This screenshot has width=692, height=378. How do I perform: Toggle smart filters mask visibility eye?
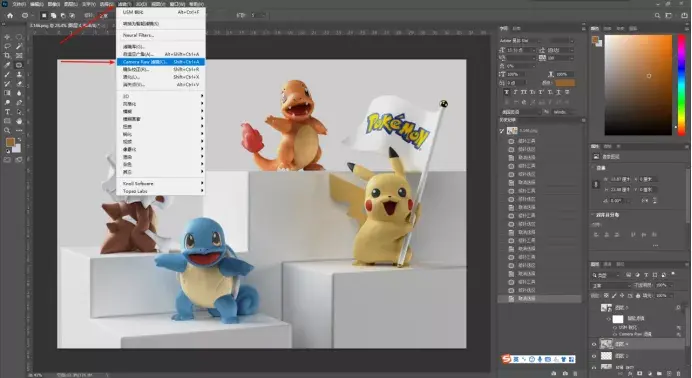(608, 318)
